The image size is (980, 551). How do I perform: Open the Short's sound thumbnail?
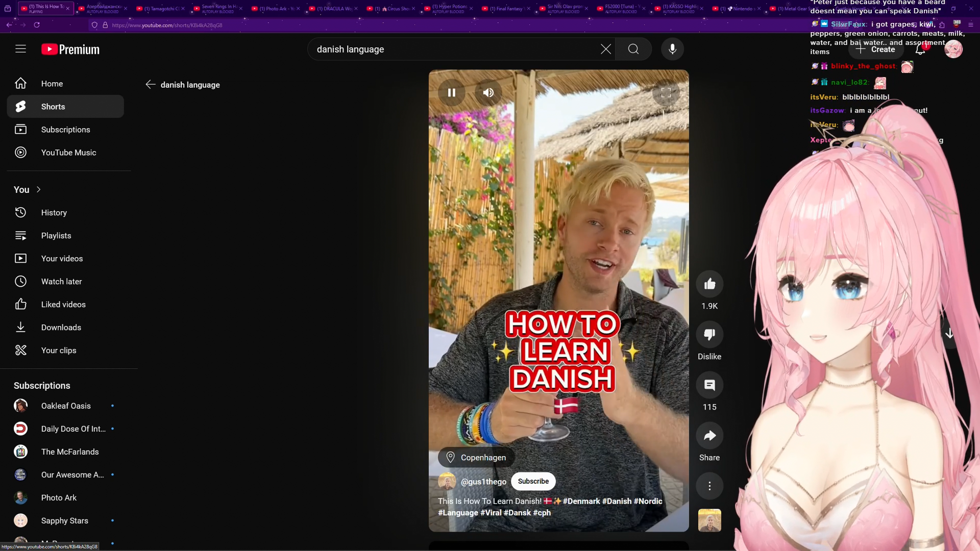click(709, 520)
